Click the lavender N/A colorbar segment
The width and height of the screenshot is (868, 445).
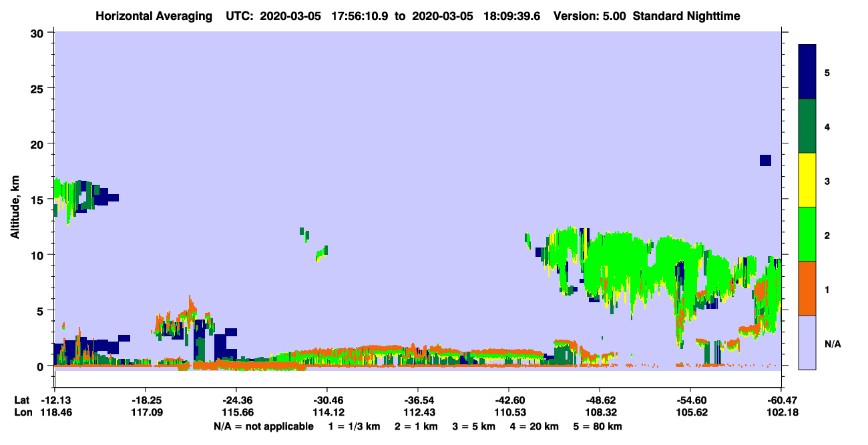click(807, 342)
